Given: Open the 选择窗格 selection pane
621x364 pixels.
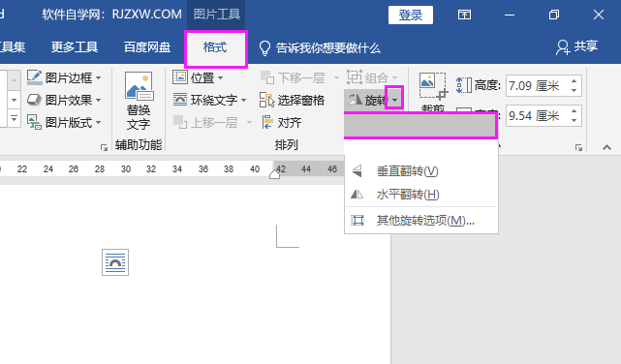Looking at the screenshot, I should pyautogui.click(x=293, y=100).
